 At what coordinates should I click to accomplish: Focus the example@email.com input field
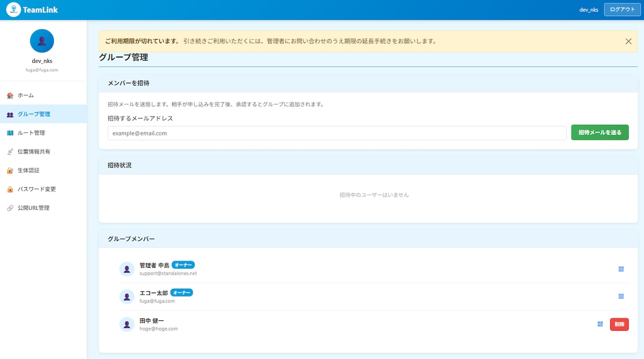pos(337,133)
